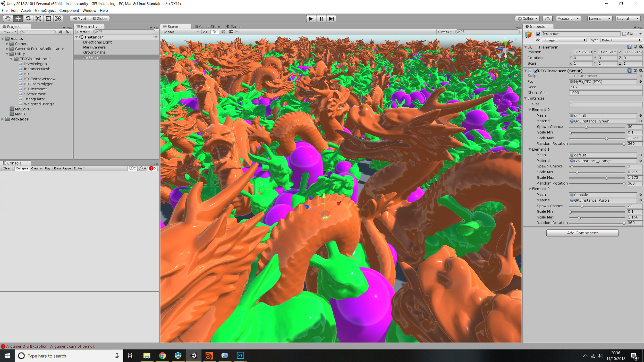Click the Add Component button
The width and height of the screenshot is (644, 362).
(x=582, y=233)
